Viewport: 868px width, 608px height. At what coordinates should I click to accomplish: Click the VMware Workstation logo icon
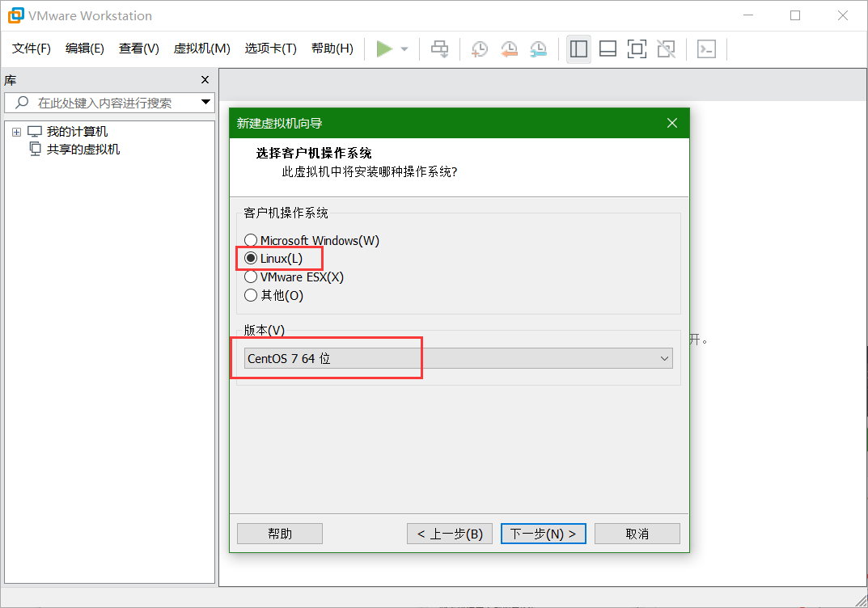15,15
